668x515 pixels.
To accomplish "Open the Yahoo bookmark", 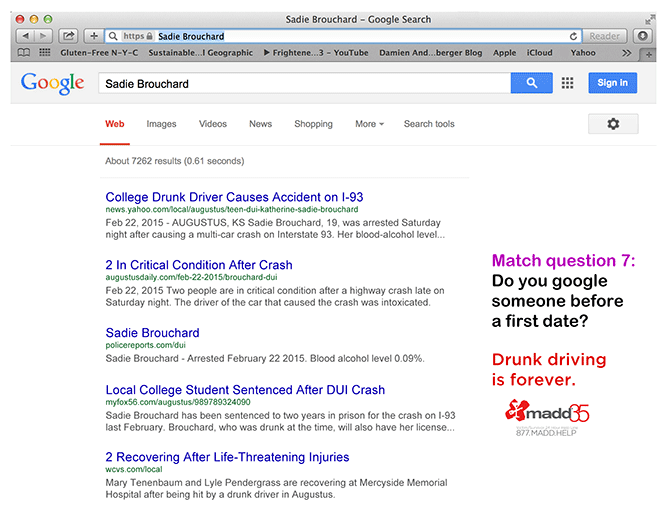I will click(x=583, y=53).
